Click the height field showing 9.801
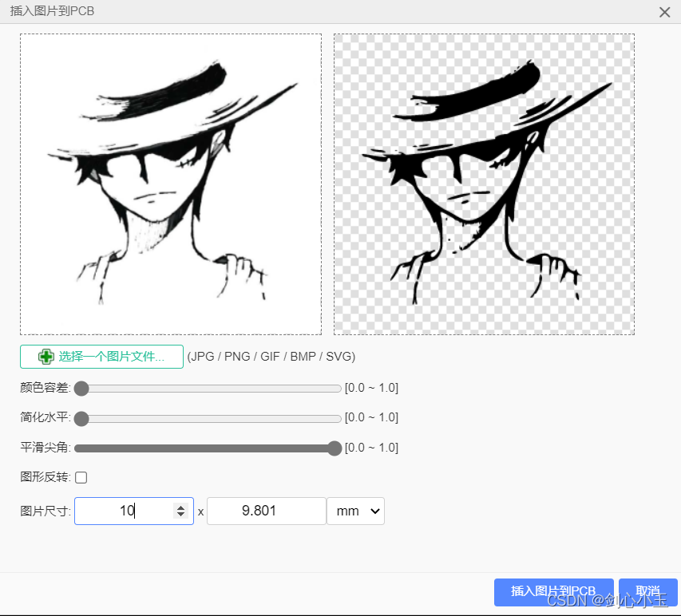This screenshot has height=616, width=681. pos(266,511)
